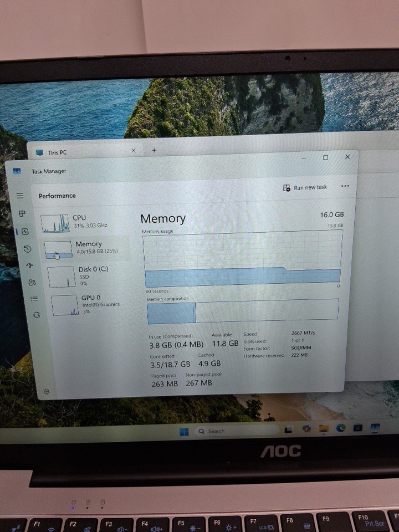This screenshot has height=532, width=399.
Task: Select the Performance page icon
Action: point(25,232)
